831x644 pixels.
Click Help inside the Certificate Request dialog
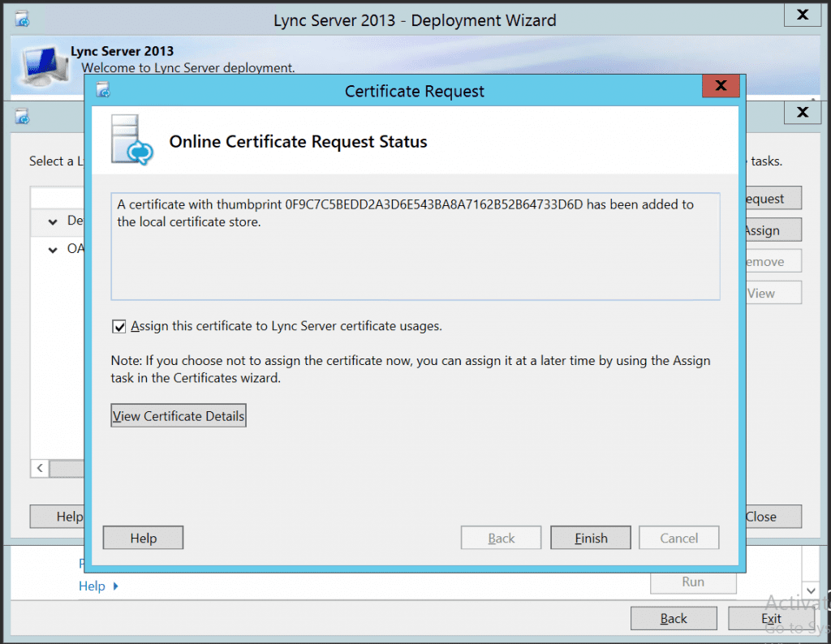[x=143, y=537]
